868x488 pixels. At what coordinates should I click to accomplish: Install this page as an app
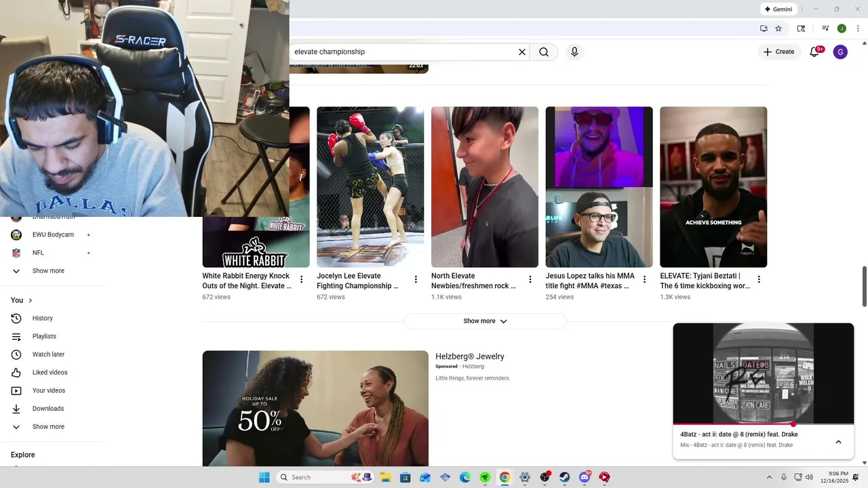(x=764, y=28)
